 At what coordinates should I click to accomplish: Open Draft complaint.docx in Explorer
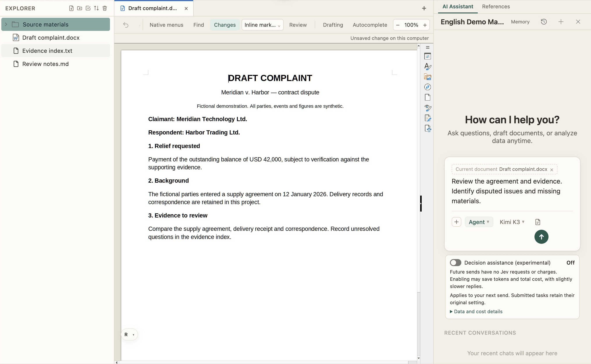56,37
